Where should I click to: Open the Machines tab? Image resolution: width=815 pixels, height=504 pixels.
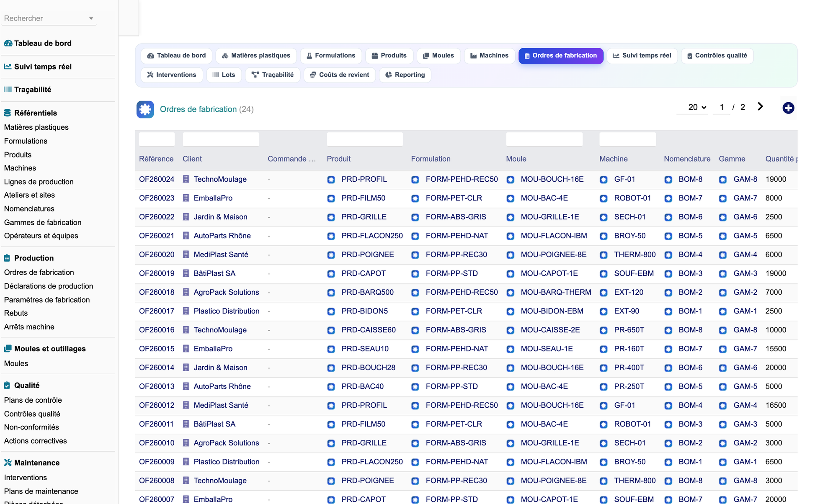click(489, 56)
